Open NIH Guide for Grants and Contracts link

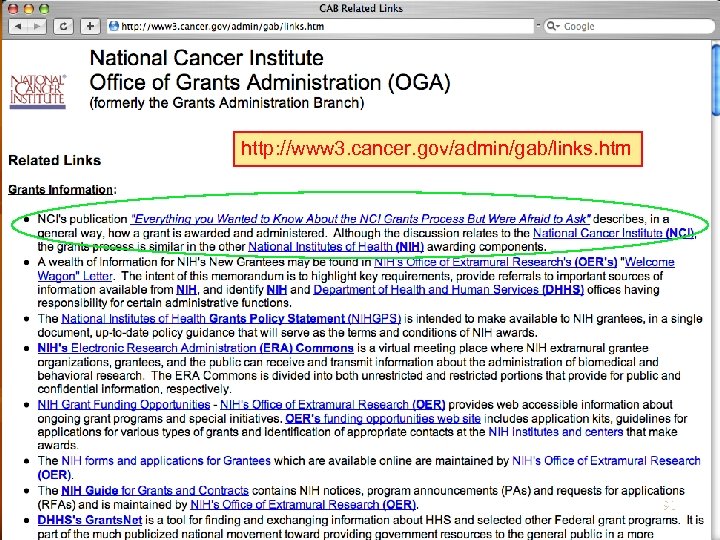(155, 490)
